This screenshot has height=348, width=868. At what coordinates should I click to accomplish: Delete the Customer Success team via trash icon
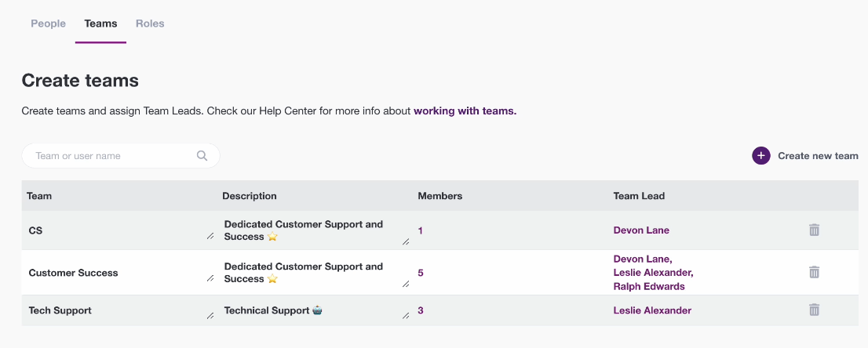click(x=814, y=272)
